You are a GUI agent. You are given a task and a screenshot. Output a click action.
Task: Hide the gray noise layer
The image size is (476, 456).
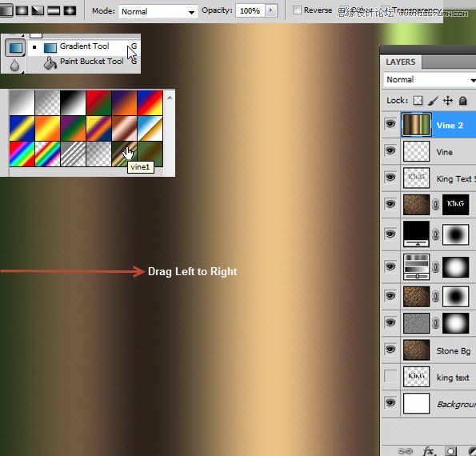pyautogui.click(x=390, y=322)
